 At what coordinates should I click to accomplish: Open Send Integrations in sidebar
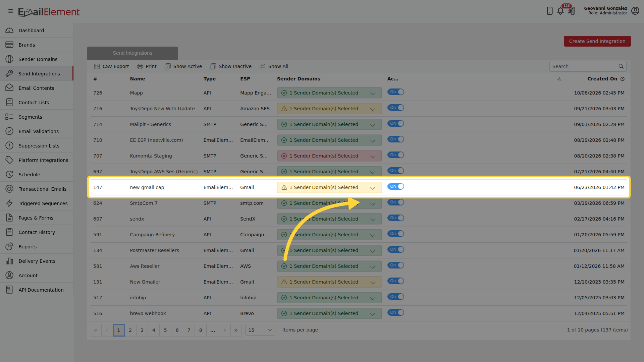[x=37, y=74]
